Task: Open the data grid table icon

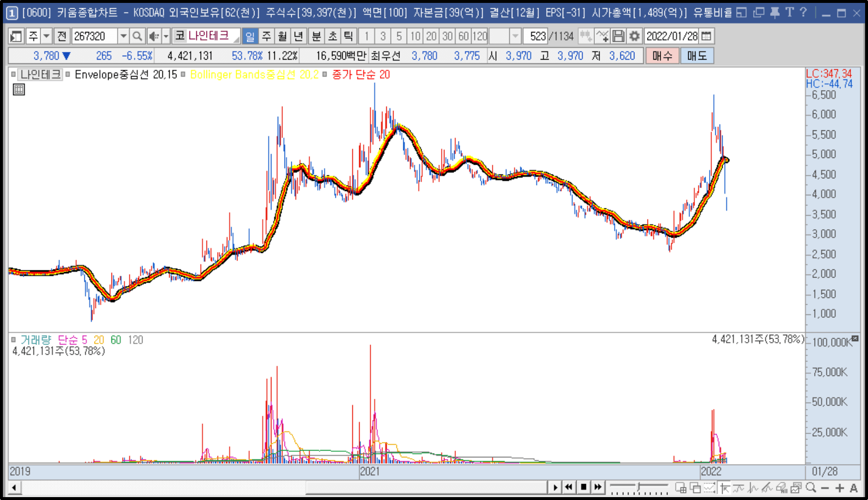Action: click(19, 90)
